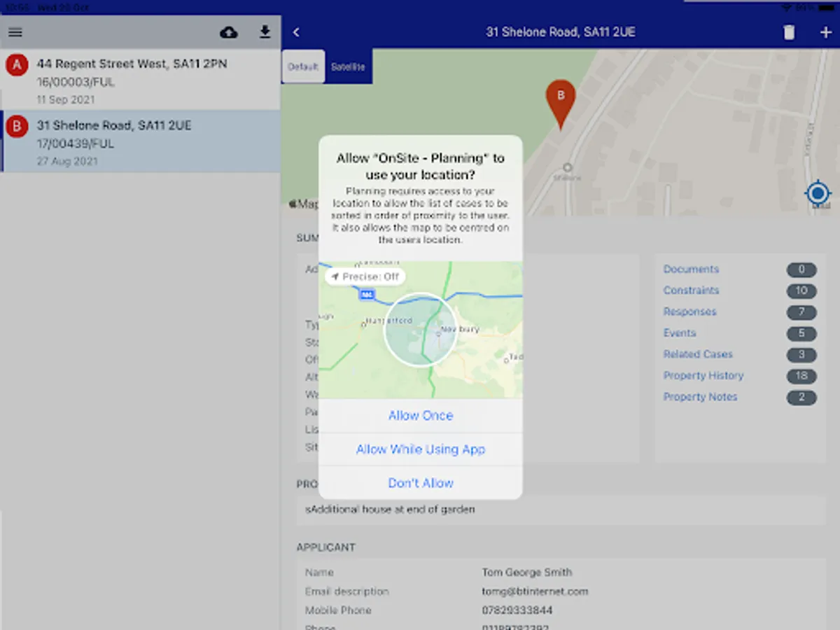Tap the Events count badge 5

pyautogui.click(x=801, y=333)
